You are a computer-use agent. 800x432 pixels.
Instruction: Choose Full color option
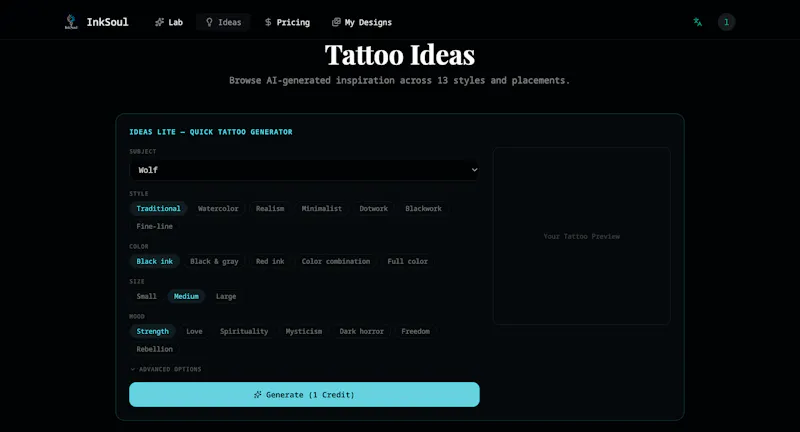click(407, 261)
